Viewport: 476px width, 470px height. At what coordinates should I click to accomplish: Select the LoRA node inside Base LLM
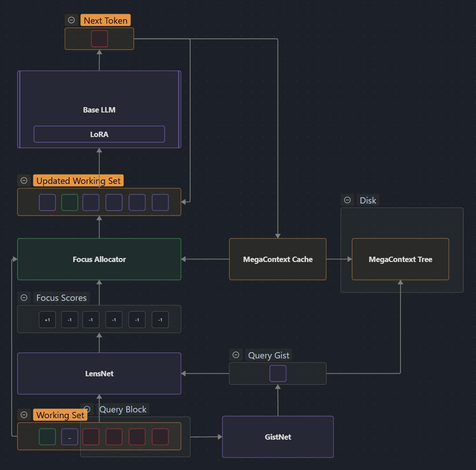99,134
